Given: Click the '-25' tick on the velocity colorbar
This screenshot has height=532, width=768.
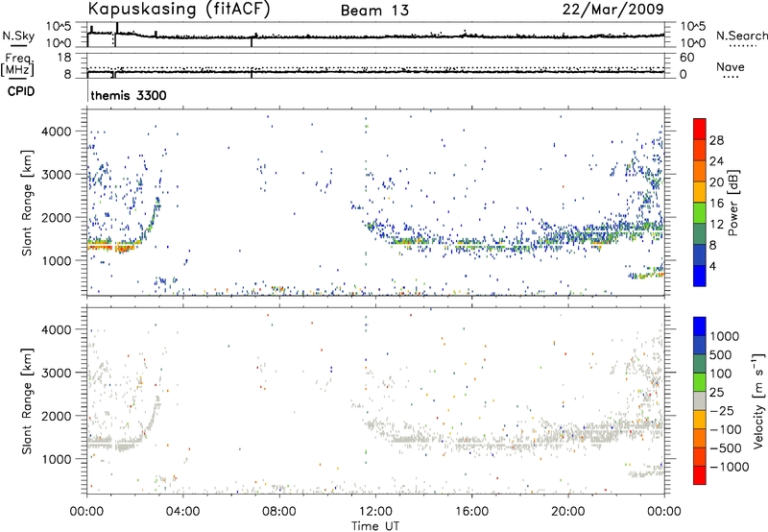Looking at the screenshot, I should click(x=722, y=410).
